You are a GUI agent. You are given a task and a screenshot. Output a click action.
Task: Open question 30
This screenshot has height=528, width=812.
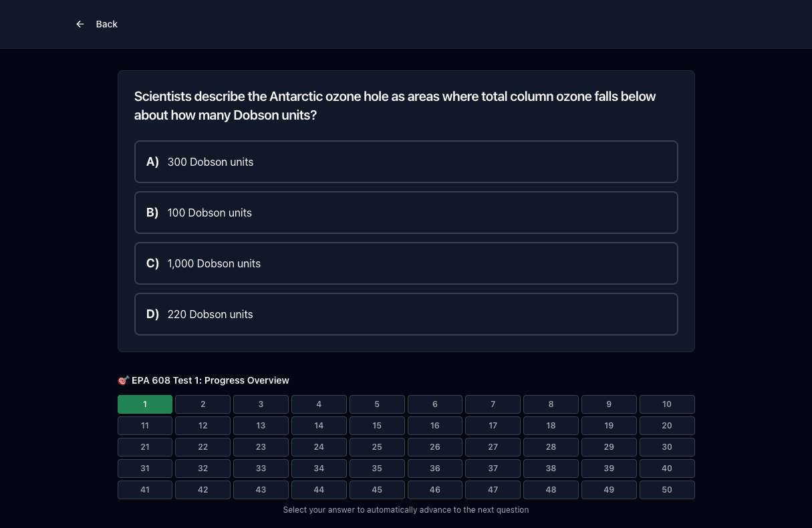tap(667, 447)
